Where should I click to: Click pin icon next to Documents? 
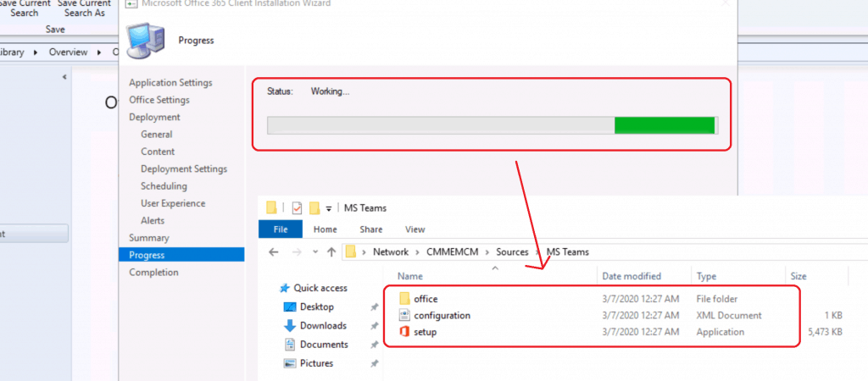pyautogui.click(x=375, y=345)
